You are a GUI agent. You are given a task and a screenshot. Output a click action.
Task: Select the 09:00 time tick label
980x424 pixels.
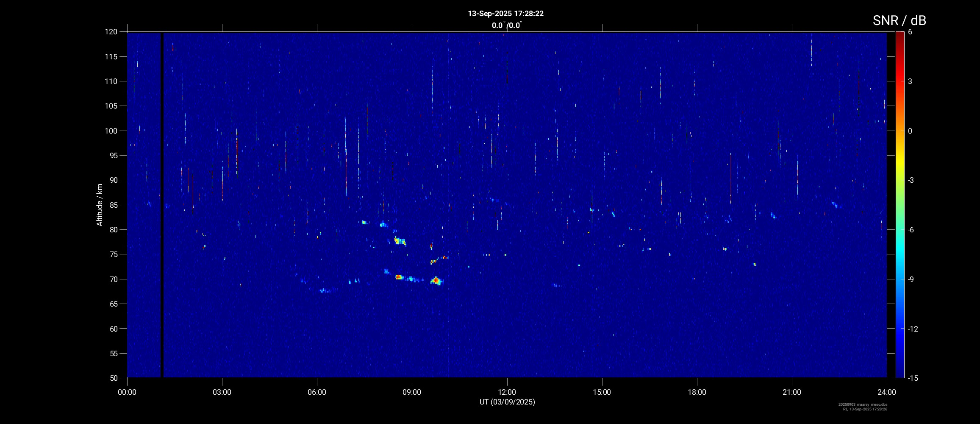[x=411, y=392]
